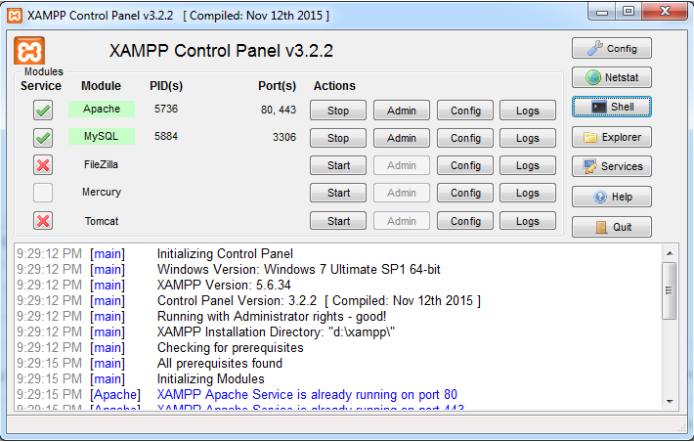Viewport: 694px width, 442px height.
Task: Click log line 'Running with Administrator rights'
Action: [x=272, y=316]
